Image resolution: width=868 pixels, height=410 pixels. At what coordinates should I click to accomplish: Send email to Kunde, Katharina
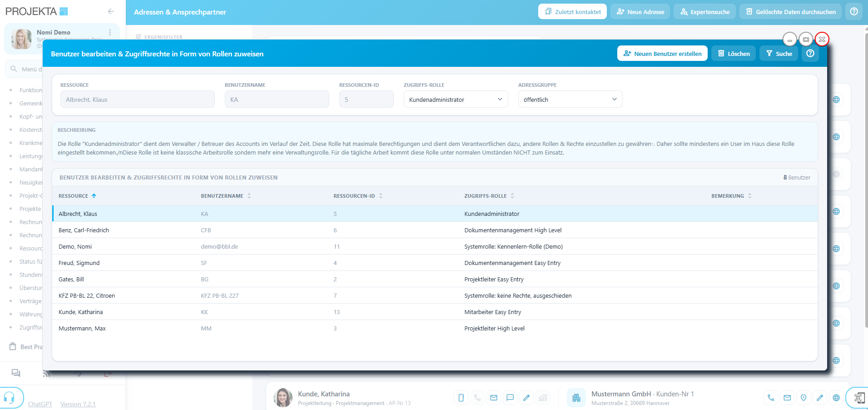click(494, 398)
